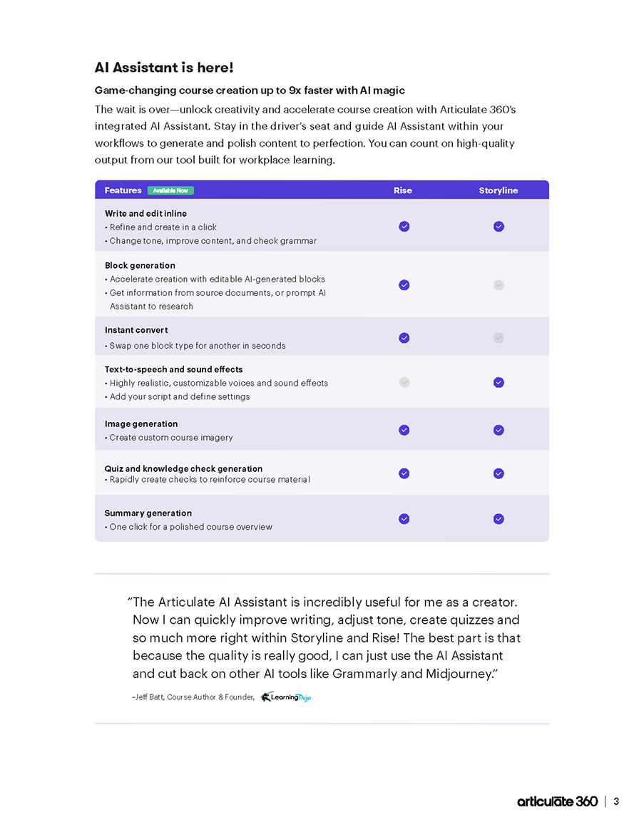
Task: Click the "AI Assistant is here!" heading
Action: [x=164, y=68]
